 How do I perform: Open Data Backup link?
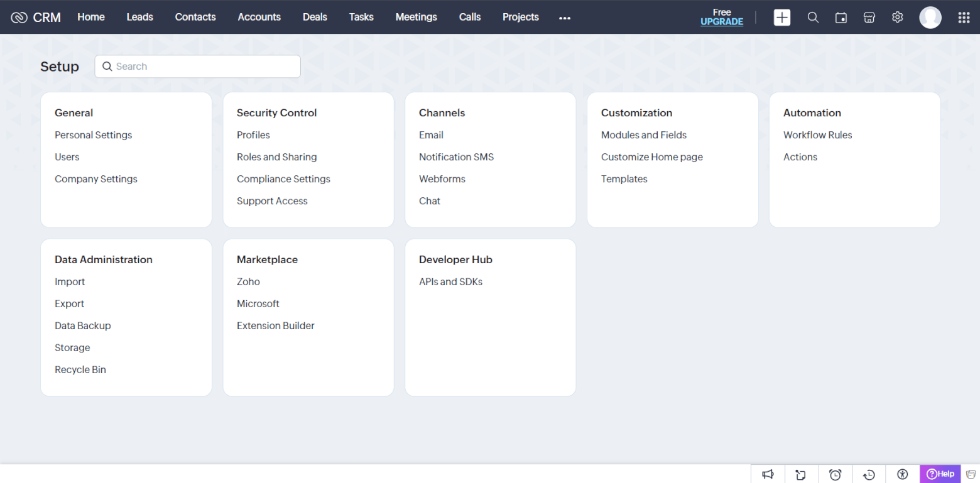83,326
